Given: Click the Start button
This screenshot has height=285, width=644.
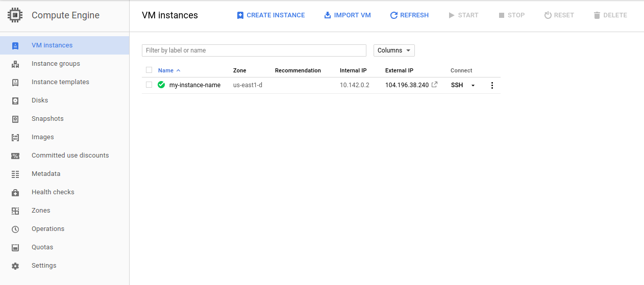Looking at the screenshot, I should coord(463,15).
